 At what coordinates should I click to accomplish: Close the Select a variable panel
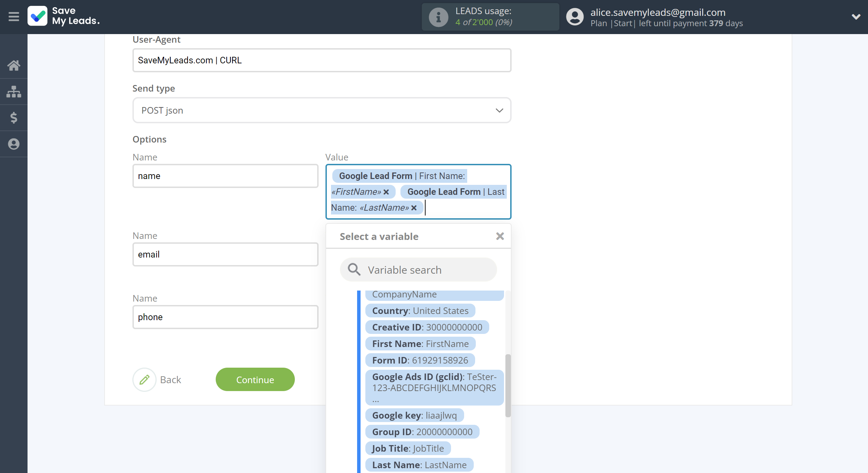pos(500,236)
